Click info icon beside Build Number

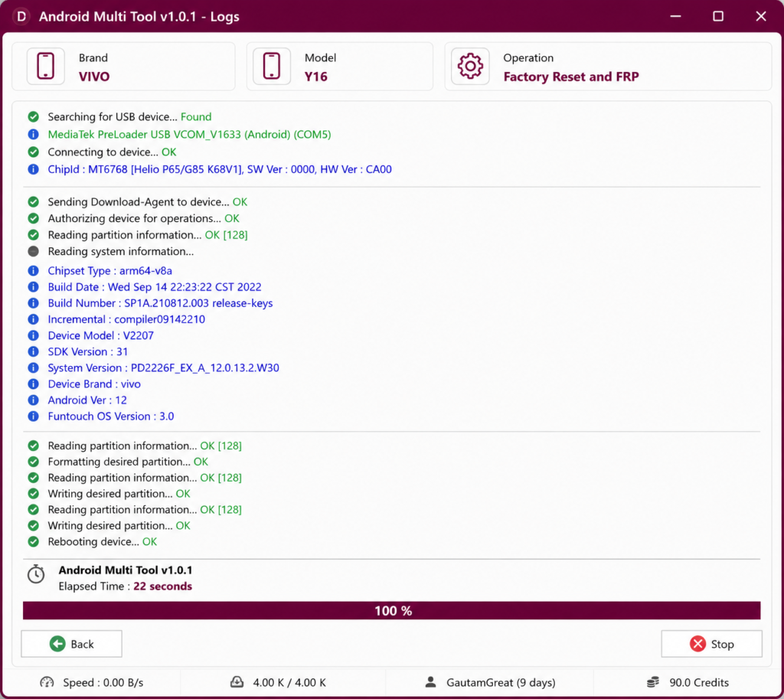click(34, 303)
